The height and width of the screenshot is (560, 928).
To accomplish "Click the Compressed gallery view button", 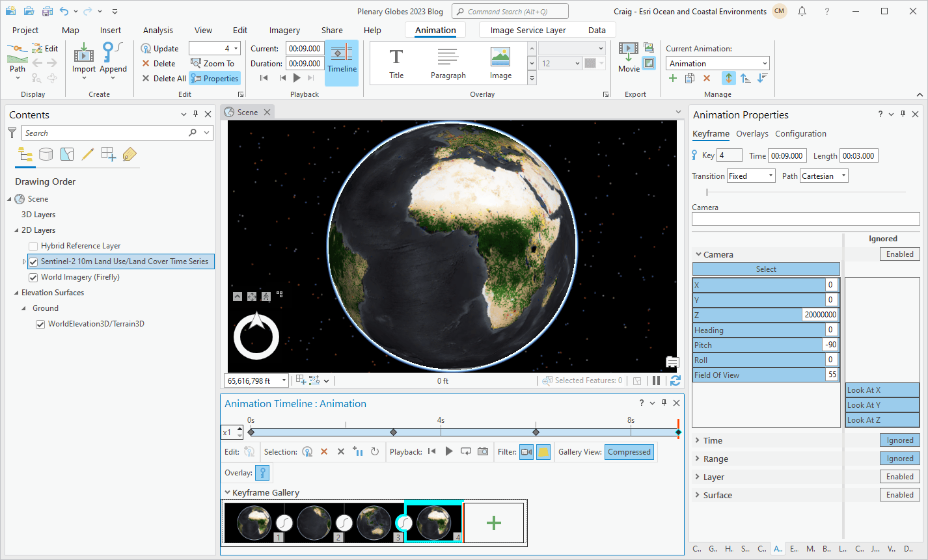I will [629, 452].
